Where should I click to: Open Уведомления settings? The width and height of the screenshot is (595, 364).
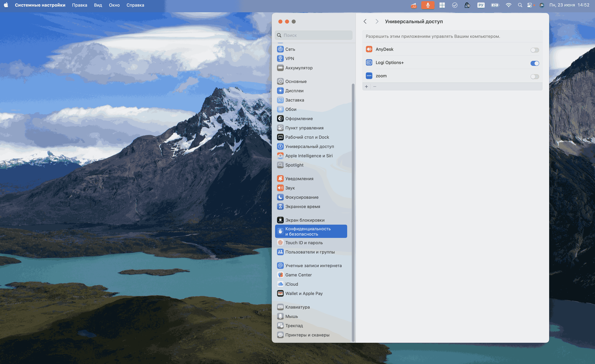click(x=311, y=179)
